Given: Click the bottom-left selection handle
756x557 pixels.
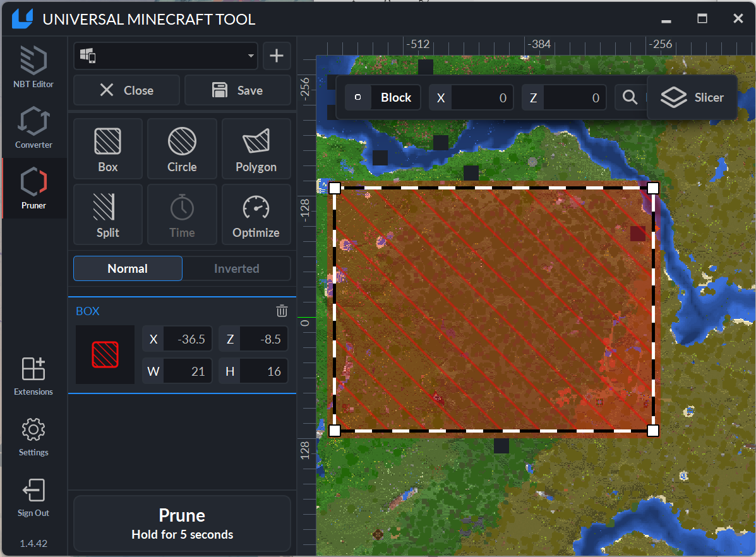Looking at the screenshot, I should point(335,431).
